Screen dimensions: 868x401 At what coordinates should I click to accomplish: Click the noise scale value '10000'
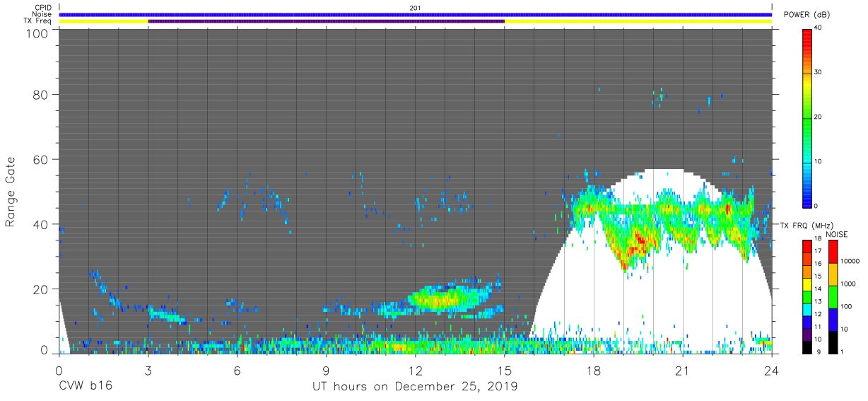click(850, 261)
